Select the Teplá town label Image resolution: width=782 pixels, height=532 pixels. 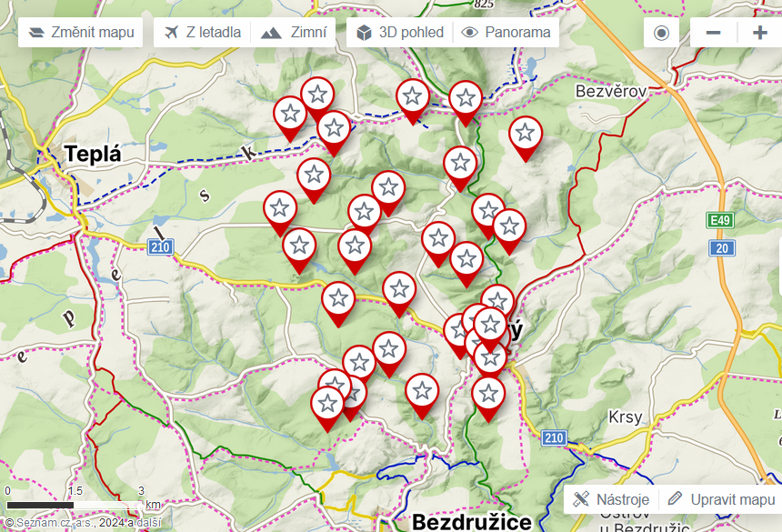tap(92, 154)
